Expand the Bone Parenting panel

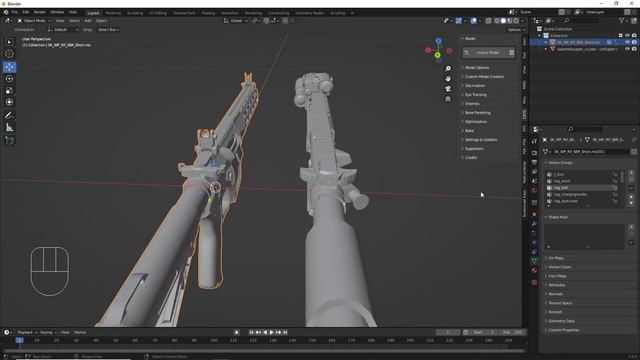478,113
